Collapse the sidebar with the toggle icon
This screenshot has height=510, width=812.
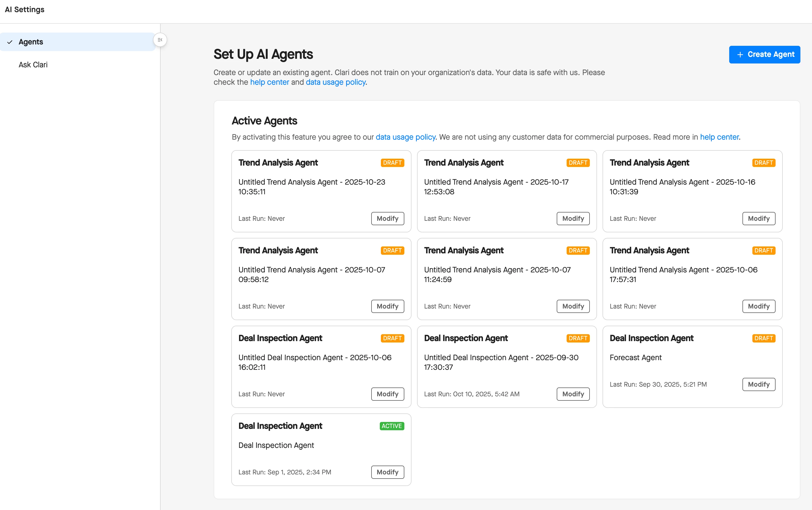pos(160,40)
